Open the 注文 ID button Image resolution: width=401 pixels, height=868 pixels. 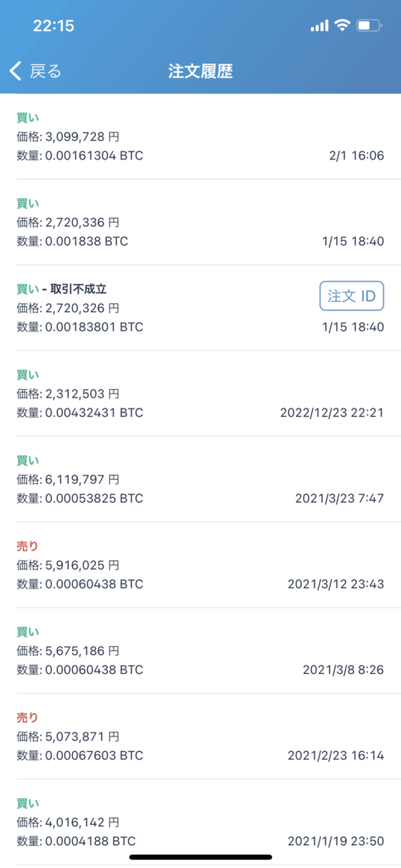click(x=352, y=296)
